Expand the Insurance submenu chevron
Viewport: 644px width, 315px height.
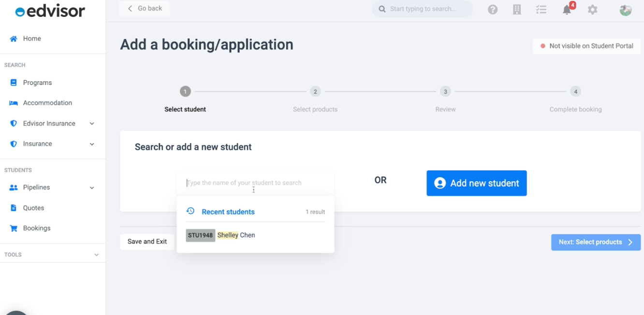pos(92,144)
